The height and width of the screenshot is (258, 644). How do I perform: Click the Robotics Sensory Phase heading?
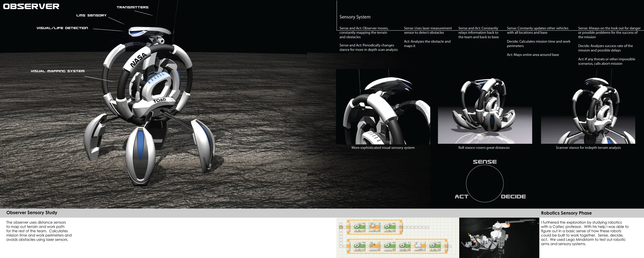(x=566, y=213)
